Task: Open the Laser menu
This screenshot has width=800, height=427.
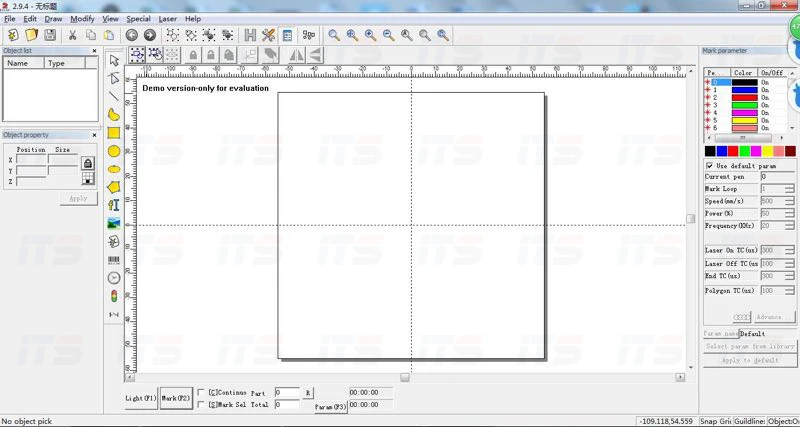Action: (167, 19)
